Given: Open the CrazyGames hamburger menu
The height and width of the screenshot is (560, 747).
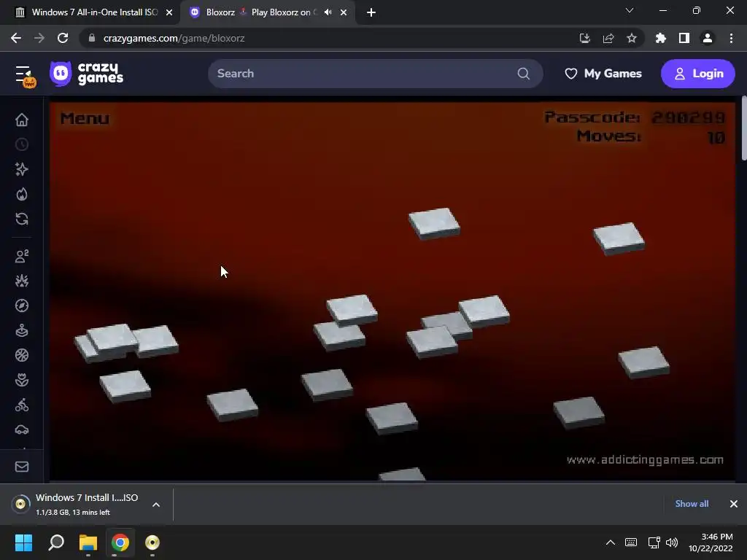Looking at the screenshot, I should click(25, 75).
